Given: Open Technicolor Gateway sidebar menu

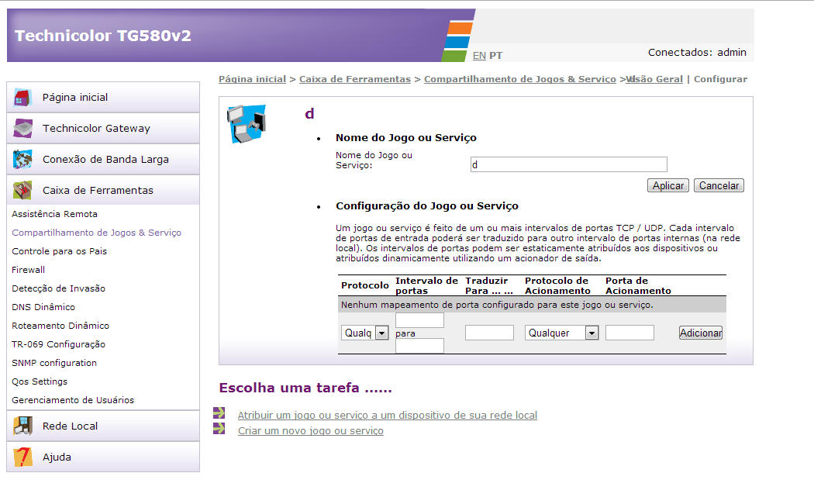Looking at the screenshot, I should coord(103,128).
